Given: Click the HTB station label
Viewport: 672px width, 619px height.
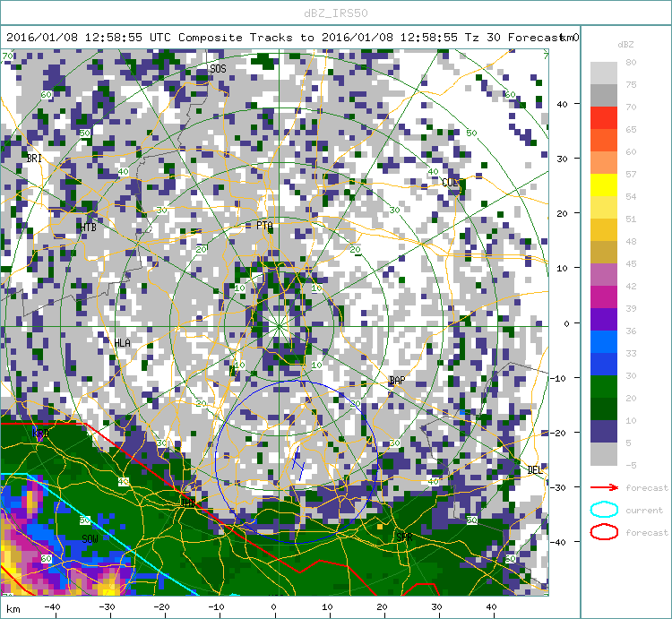Looking at the screenshot, I should [x=89, y=228].
